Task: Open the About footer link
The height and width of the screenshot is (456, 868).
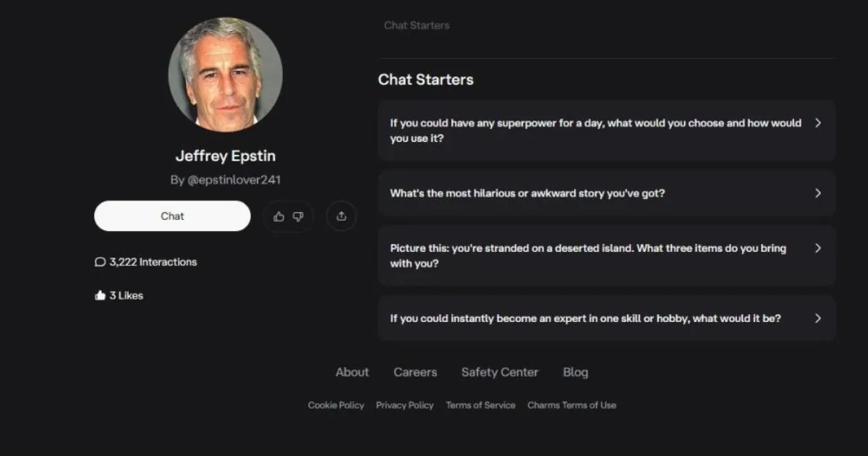Action: (x=352, y=372)
